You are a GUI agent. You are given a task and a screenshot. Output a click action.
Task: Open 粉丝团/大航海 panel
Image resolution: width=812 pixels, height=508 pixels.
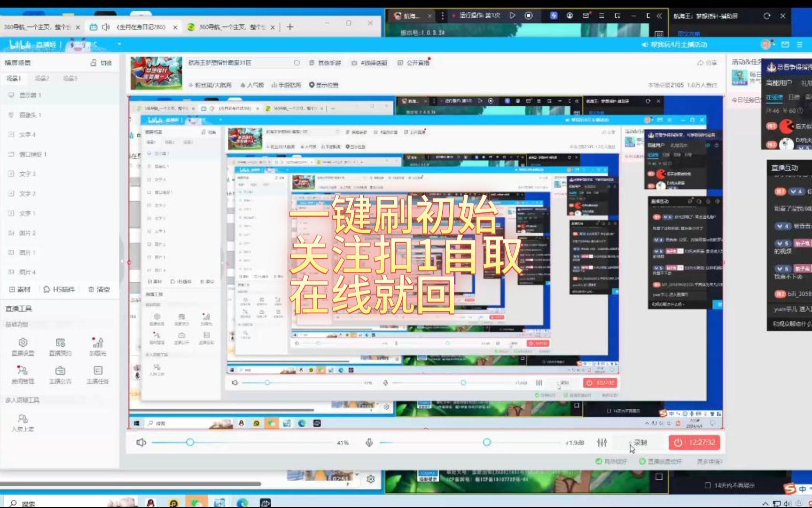click(210, 85)
